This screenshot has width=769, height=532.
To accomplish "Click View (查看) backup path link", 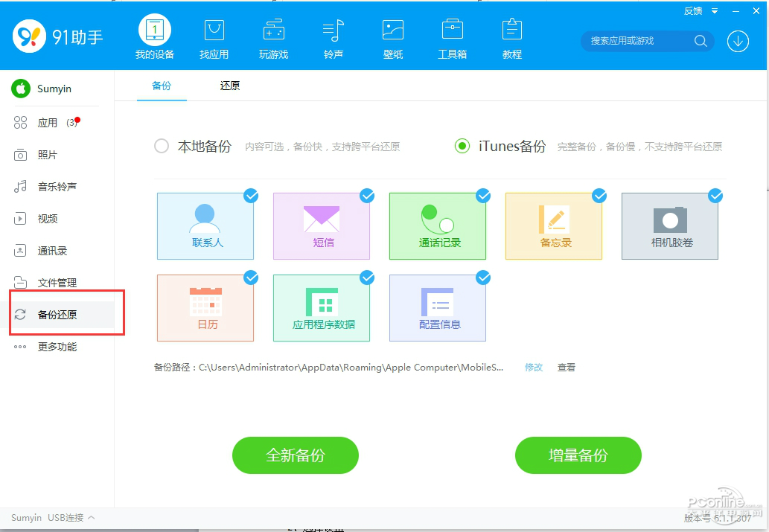I will [x=567, y=368].
